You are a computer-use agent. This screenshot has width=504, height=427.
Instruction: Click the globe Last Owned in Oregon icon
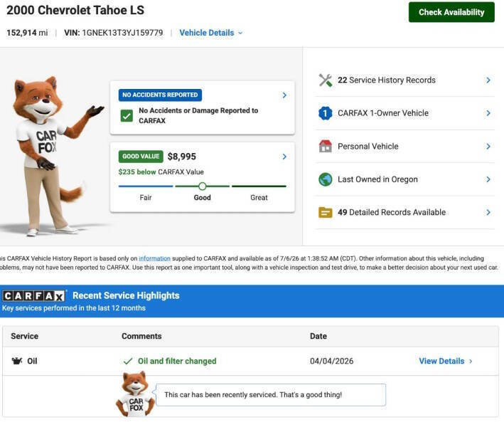point(325,179)
